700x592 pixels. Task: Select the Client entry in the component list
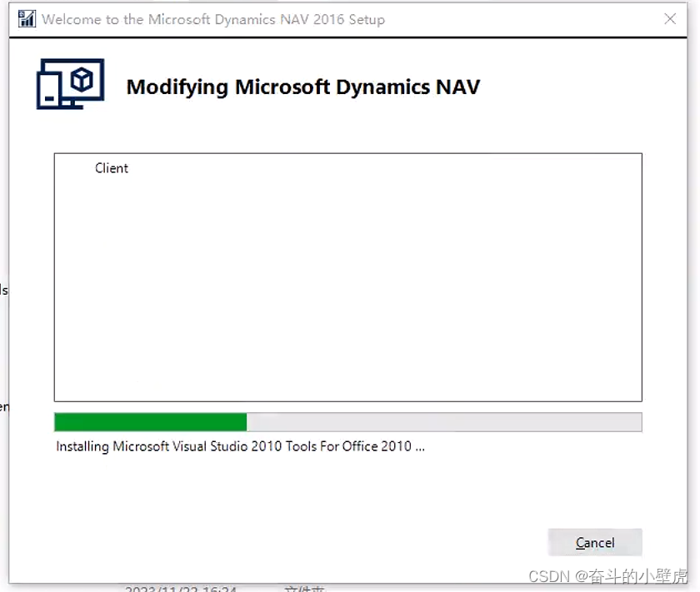click(x=112, y=168)
